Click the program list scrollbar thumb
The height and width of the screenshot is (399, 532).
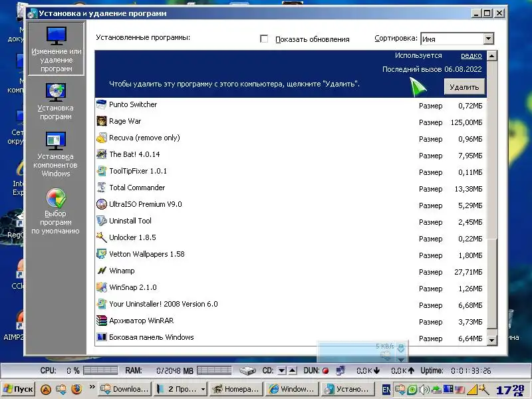[x=492, y=283]
